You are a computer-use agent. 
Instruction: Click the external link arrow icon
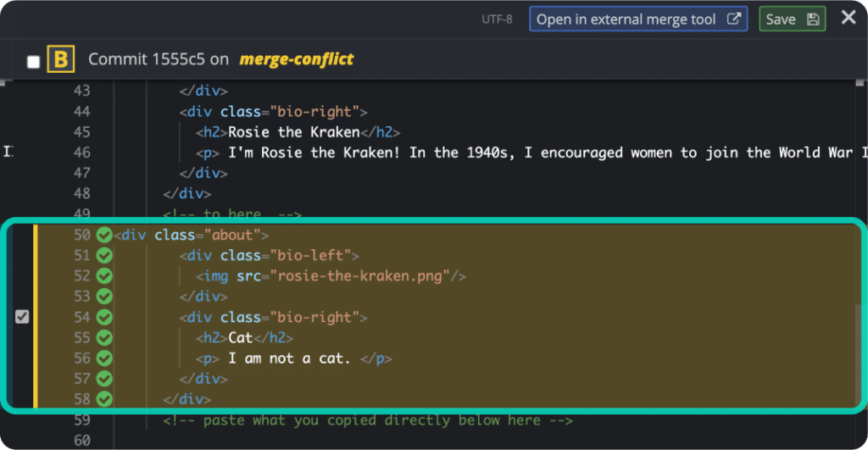pos(733,19)
